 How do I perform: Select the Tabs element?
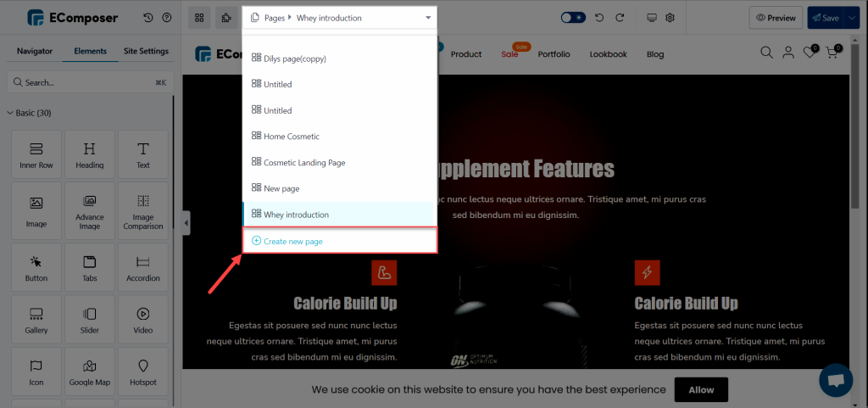(x=90, y=268)
